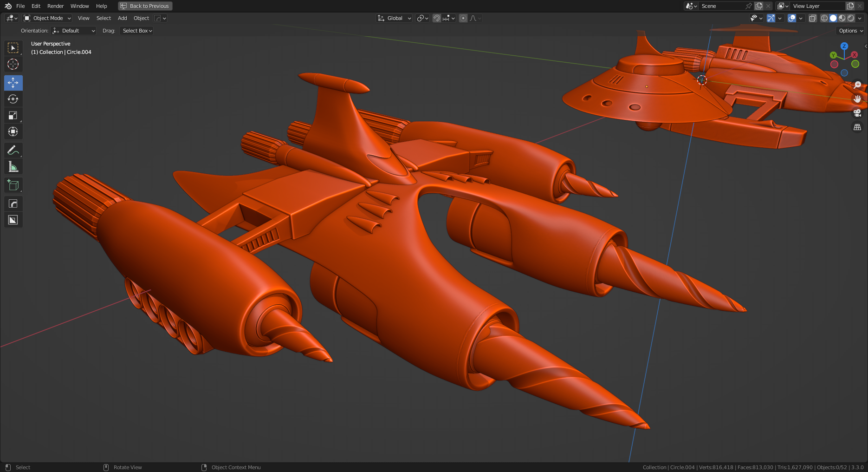Toggle viewport overlays

tap(792, 18)
